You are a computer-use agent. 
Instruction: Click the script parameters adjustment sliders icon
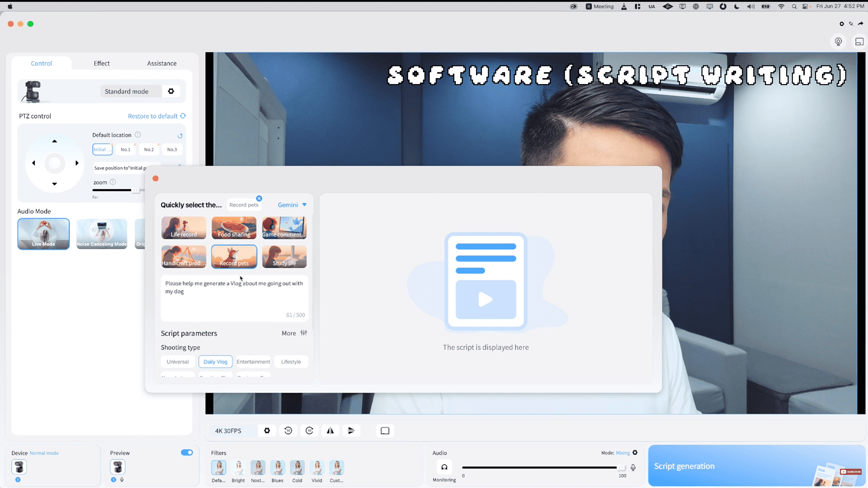point(304,333)
